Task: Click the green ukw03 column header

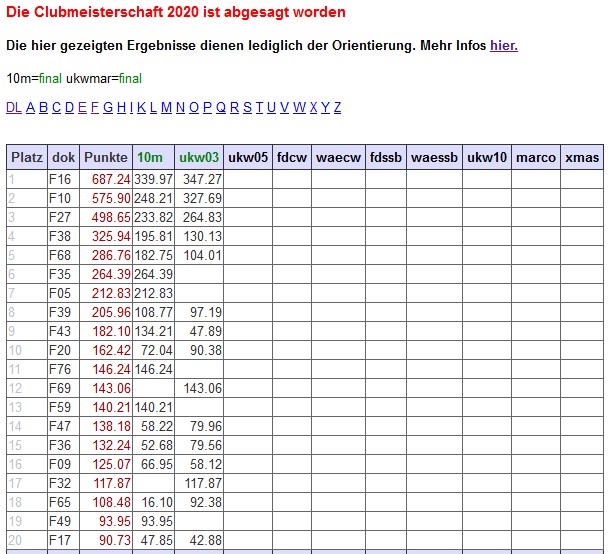Action: (x=199, y=157)
